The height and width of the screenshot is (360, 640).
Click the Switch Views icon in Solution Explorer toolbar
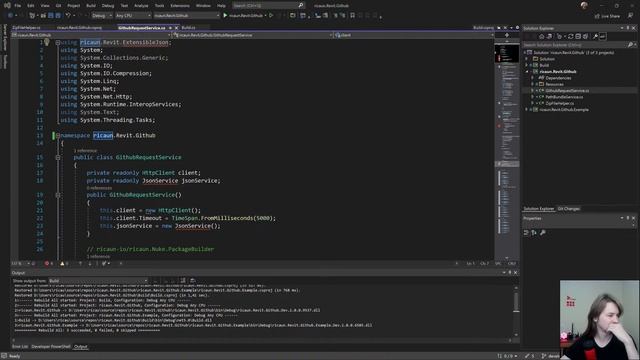tap(550, 36)
